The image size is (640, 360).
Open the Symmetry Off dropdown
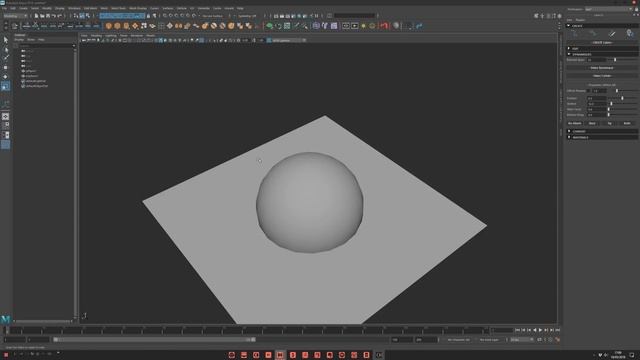coord(248,16)
